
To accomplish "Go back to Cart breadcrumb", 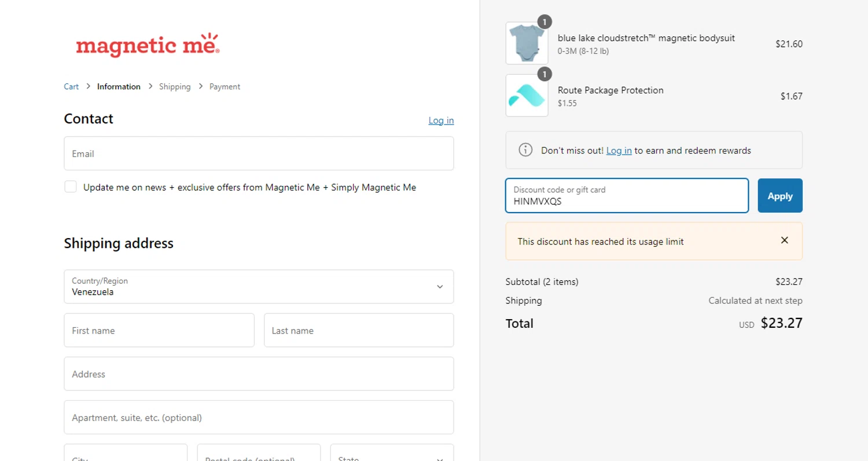I will click(x=71, y=86).
